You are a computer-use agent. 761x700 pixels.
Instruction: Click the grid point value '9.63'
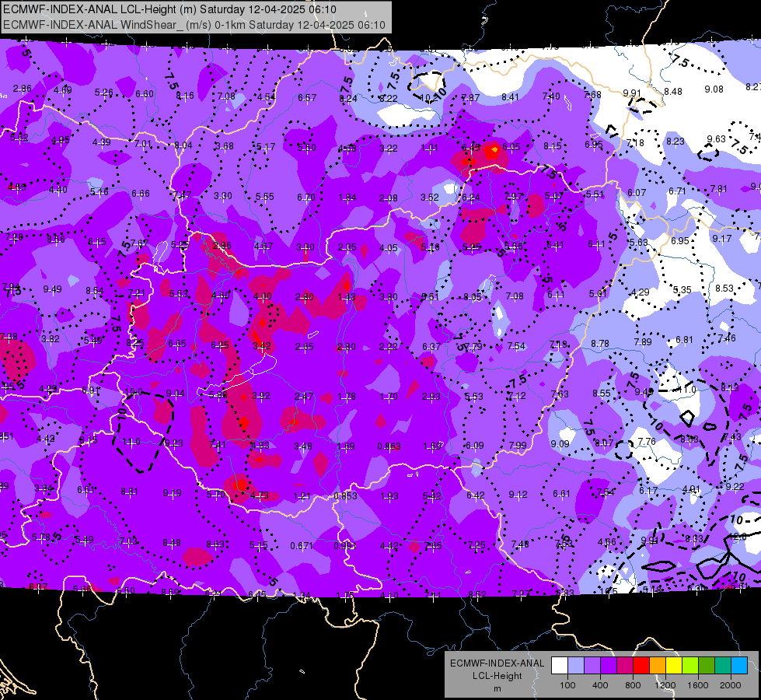coord(716,139)
